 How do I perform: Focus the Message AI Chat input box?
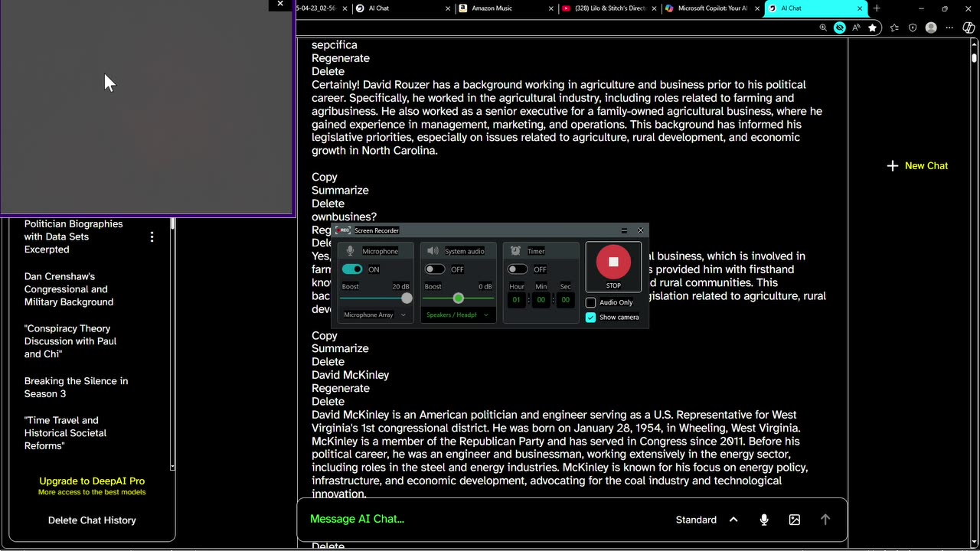[x=482, y=519]
